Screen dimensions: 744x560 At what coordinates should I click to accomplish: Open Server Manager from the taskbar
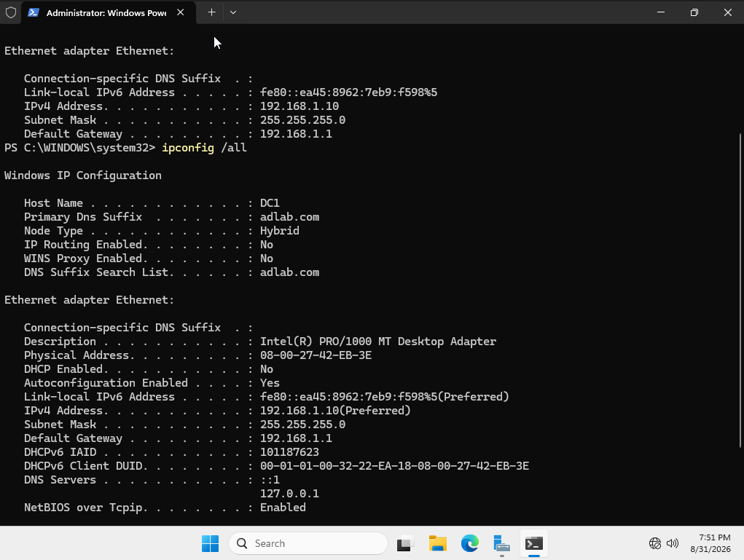(x=501, y=543)
